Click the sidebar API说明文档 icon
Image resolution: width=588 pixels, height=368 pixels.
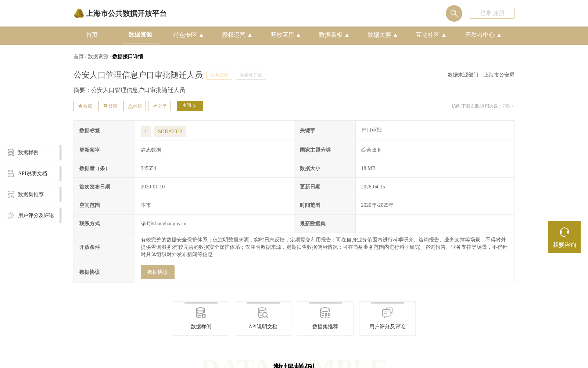tap(11, 173)
